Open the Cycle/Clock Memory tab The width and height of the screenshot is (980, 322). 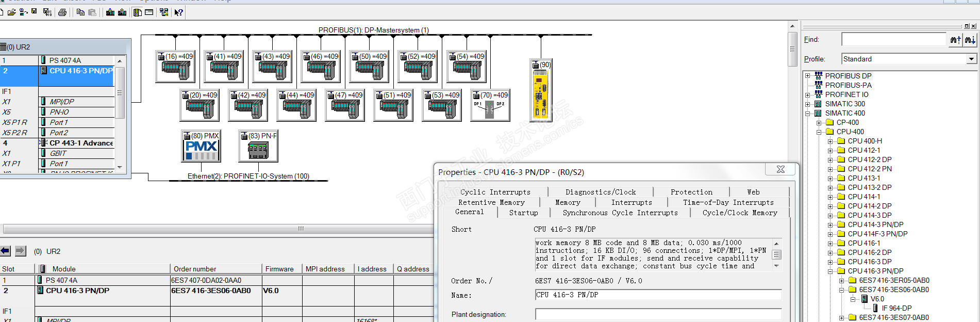740,213
